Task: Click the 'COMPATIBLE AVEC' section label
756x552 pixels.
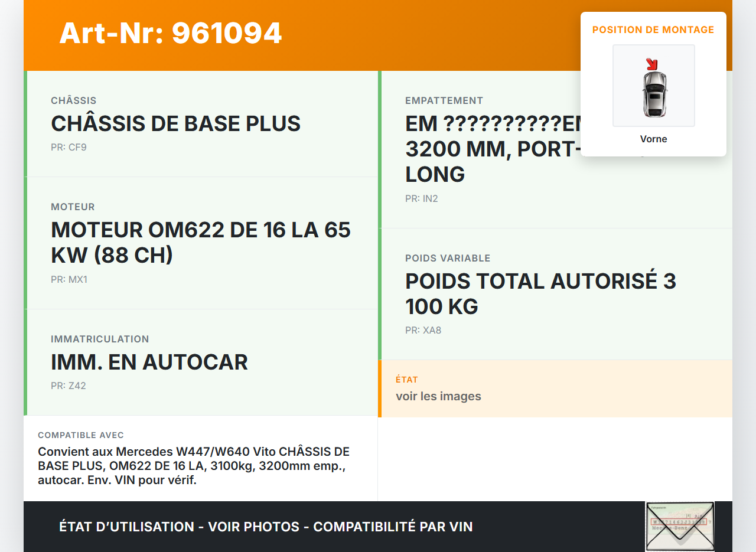Action: (x=81, y=435)
